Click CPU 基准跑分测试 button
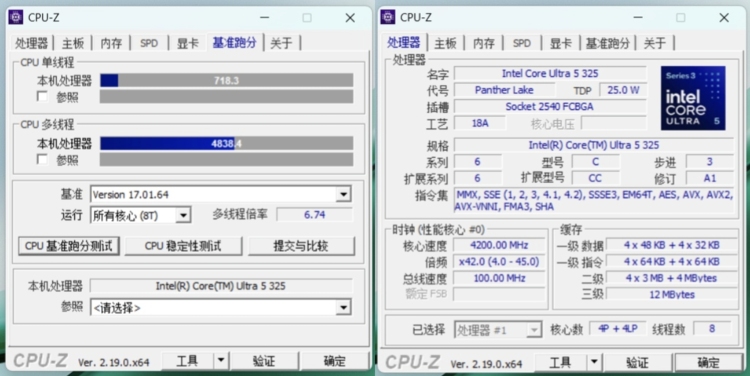The image size is (750, 376). pos(69,246)
